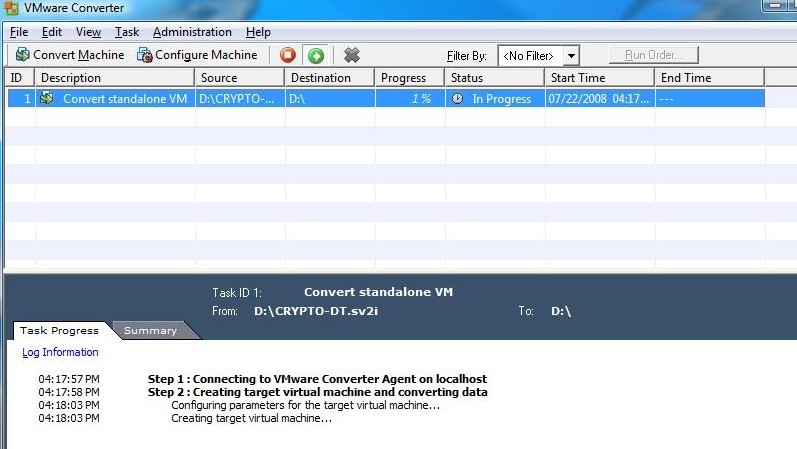Viewport: 797px width, 449px height.
Task: Switch to the Summary tab
Action: (150, 331)
